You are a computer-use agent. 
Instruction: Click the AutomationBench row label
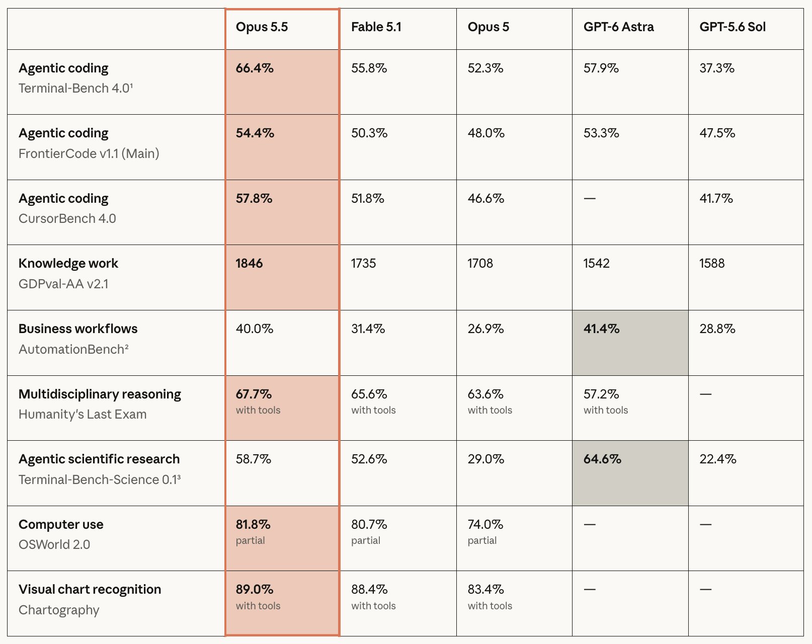point(73,349)
